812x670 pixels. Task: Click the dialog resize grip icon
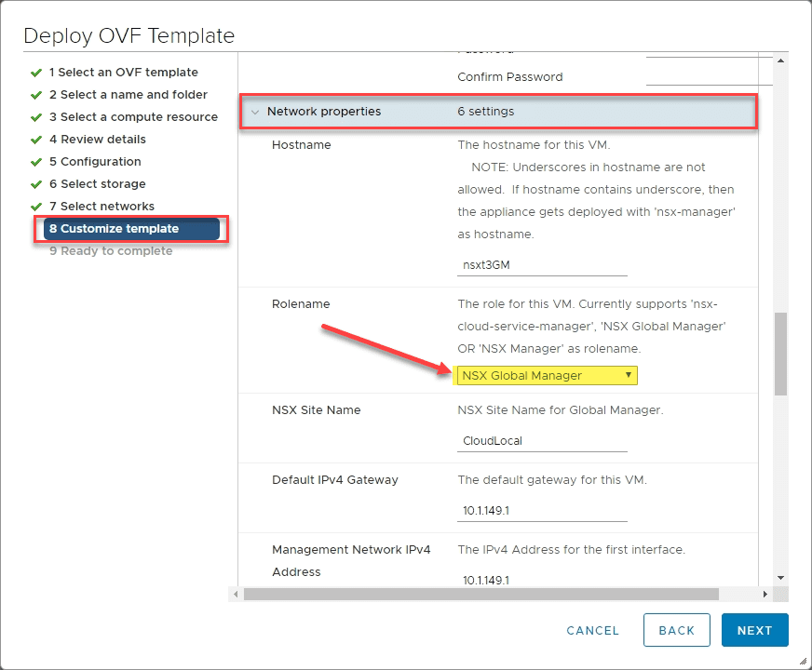(804, 661)
